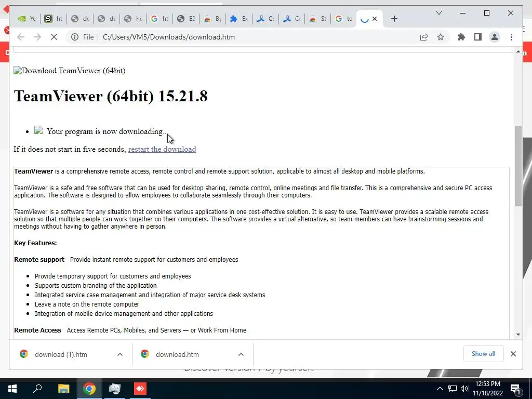Click the 'Key Features:' text
532x399 pixels.
pyautogui.click(x=35, y=243)
